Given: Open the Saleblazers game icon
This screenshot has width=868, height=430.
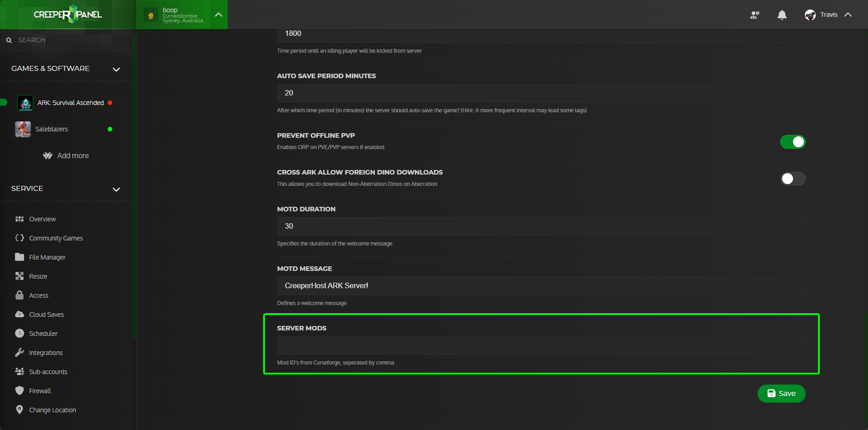Looking at the screenshot, I should click(23, 129).
